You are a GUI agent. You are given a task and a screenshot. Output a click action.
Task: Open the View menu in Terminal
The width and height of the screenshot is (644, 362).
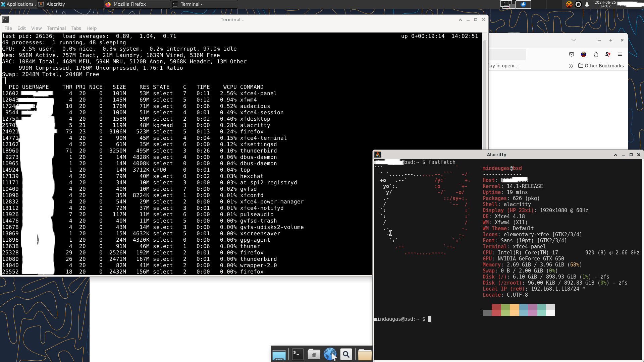[36, 28]
